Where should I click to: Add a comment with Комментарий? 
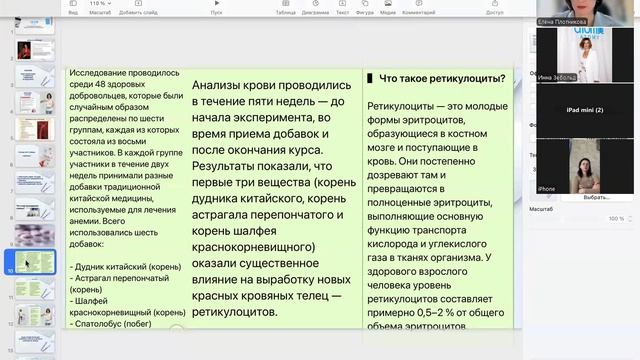click(419, 7)
